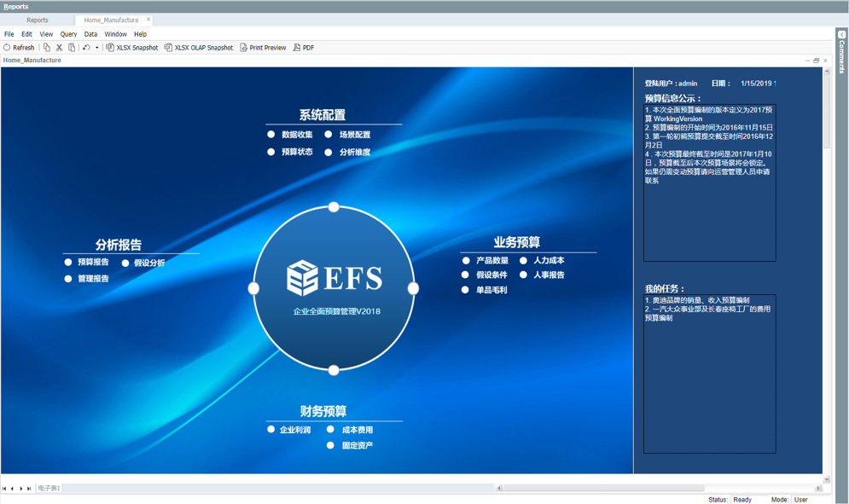Screen dimensions: 849x504
Task: Click the 系统配置 section heading
Action: [323, 115]
